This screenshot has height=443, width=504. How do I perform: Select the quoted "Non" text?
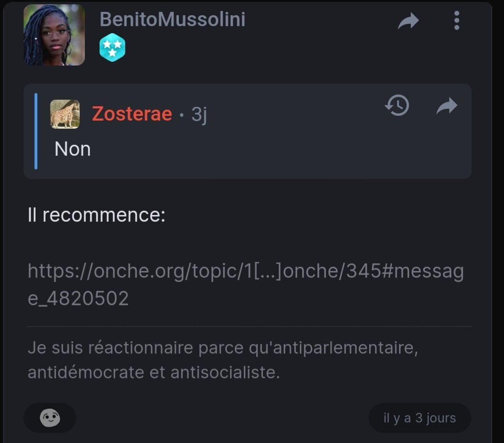73,149
